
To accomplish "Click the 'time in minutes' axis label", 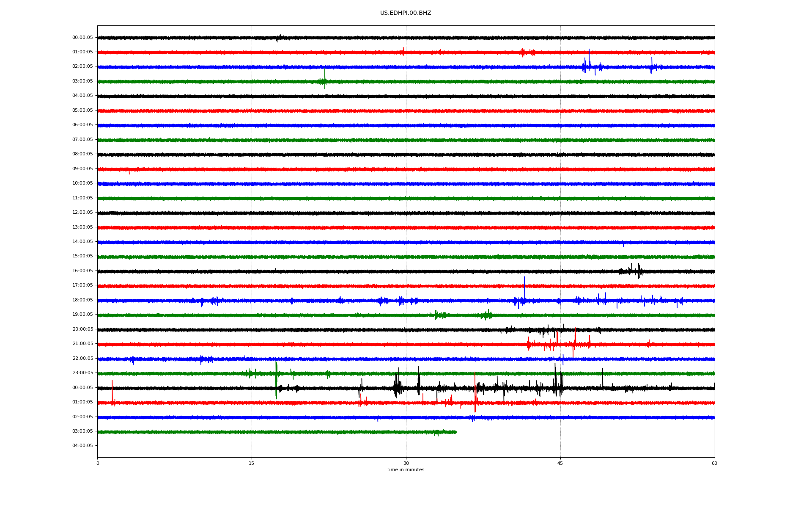I will (x=406, y=470).
